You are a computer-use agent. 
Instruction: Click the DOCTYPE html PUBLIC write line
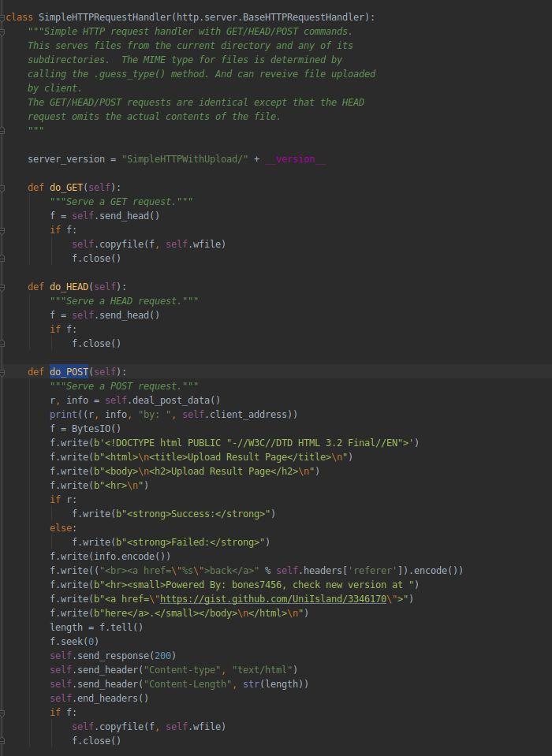point(234,442)
